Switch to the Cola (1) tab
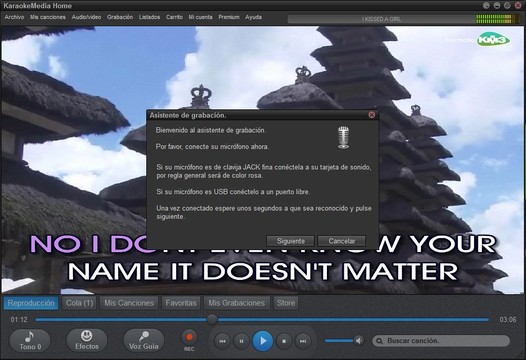The width and height of the screenshot is (526, 360). click(x=79, y=303)
